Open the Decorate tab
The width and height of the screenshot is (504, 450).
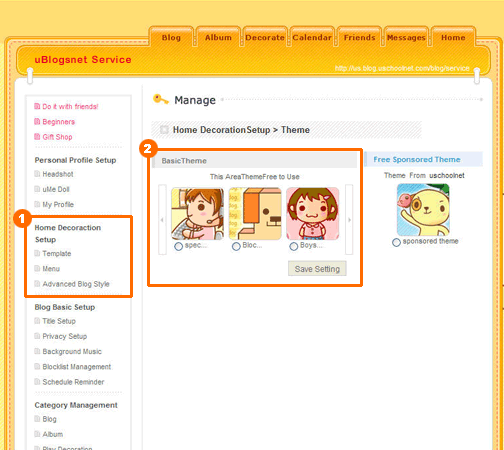point(265,37)
